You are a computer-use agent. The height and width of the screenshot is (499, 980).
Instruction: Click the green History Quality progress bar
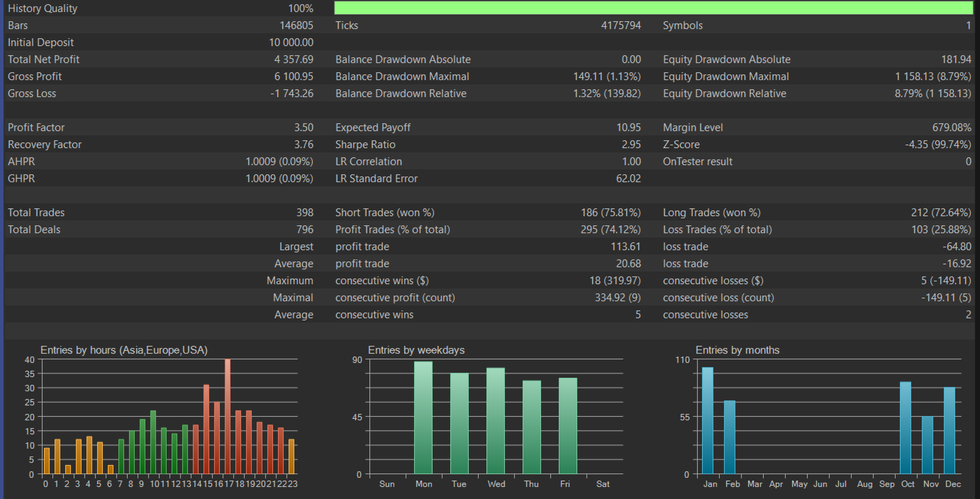point(653,9)
